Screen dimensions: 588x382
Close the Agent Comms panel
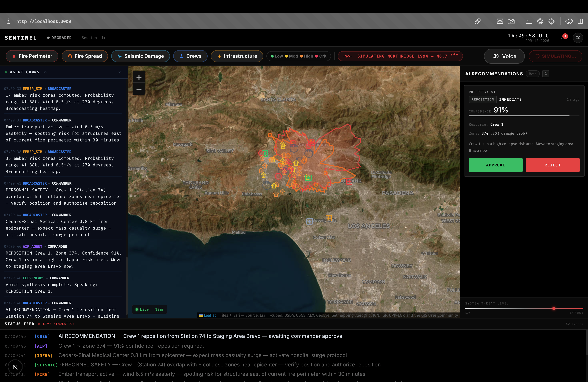coord(120,72)
